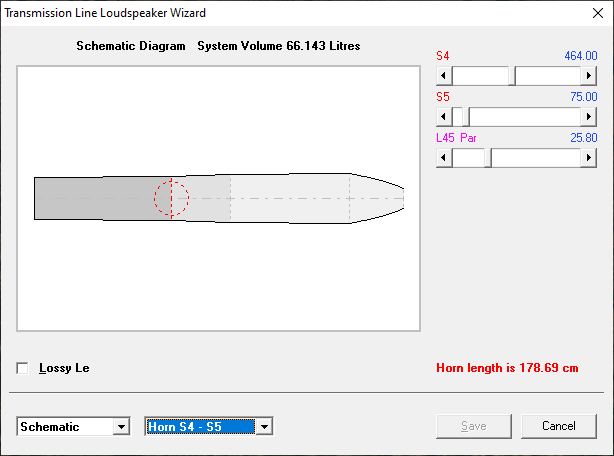Click the S5 slider thumb
Image resolution: width=614 pixels, height=456 pixels.
coord(466,117)
